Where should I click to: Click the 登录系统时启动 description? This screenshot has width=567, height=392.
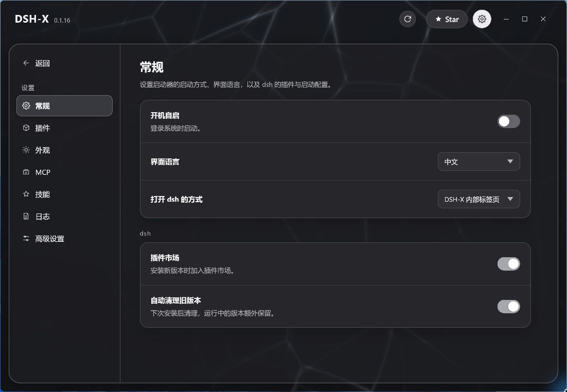[x=175, y=129]
